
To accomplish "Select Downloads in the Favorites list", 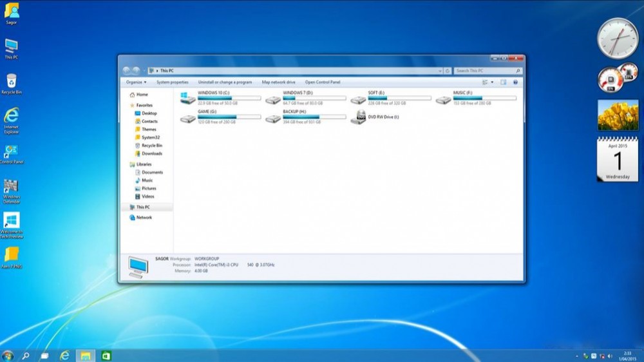I will coord(152,153).
